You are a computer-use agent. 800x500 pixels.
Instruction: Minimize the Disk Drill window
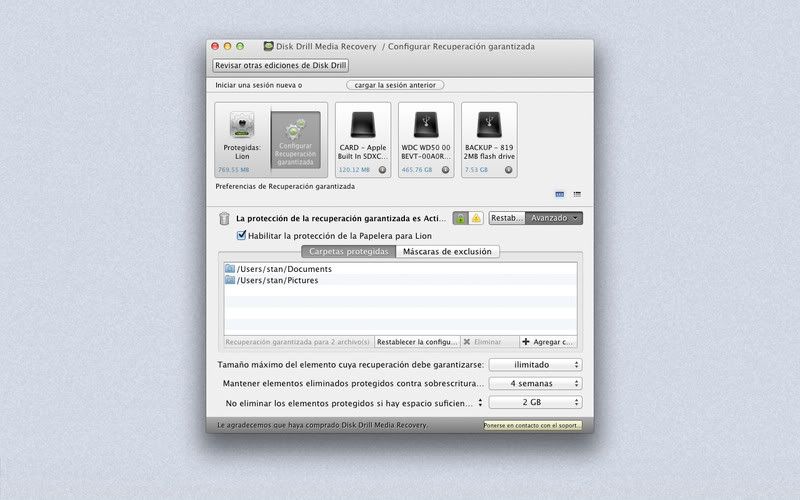coord(228,46)
